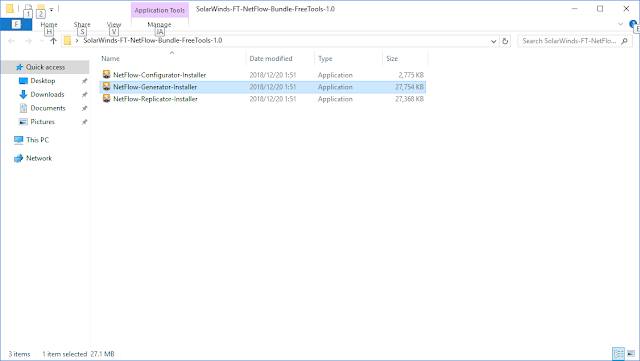Switch to large icons view layout
This screenshot has width=640, height=361.
click(x=631, y=354)
